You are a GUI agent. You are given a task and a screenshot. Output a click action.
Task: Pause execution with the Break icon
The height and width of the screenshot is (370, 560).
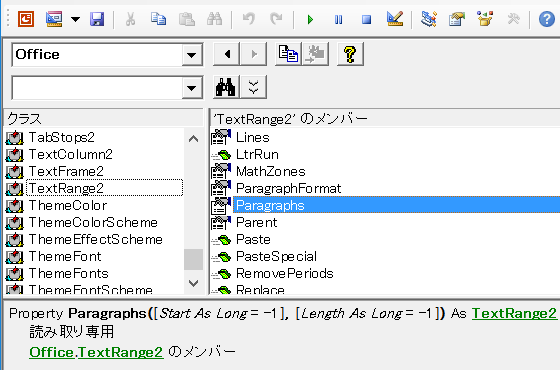tap(338, 19)
